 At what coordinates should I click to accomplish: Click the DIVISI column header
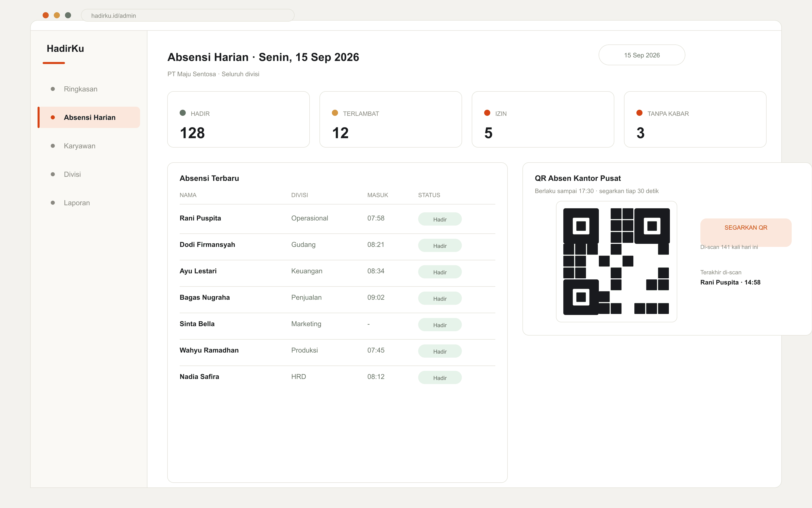pos(299,195)
